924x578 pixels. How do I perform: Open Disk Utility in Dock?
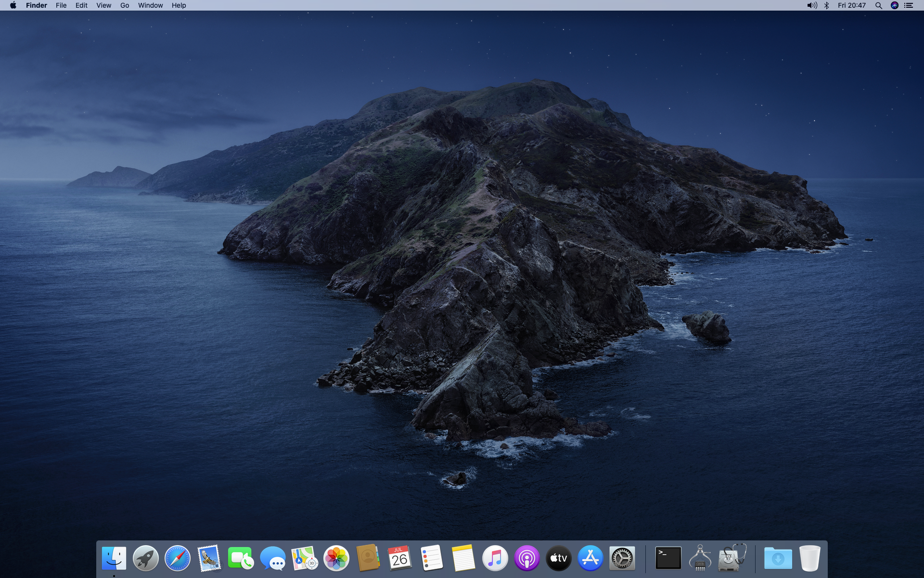(731, 558)
